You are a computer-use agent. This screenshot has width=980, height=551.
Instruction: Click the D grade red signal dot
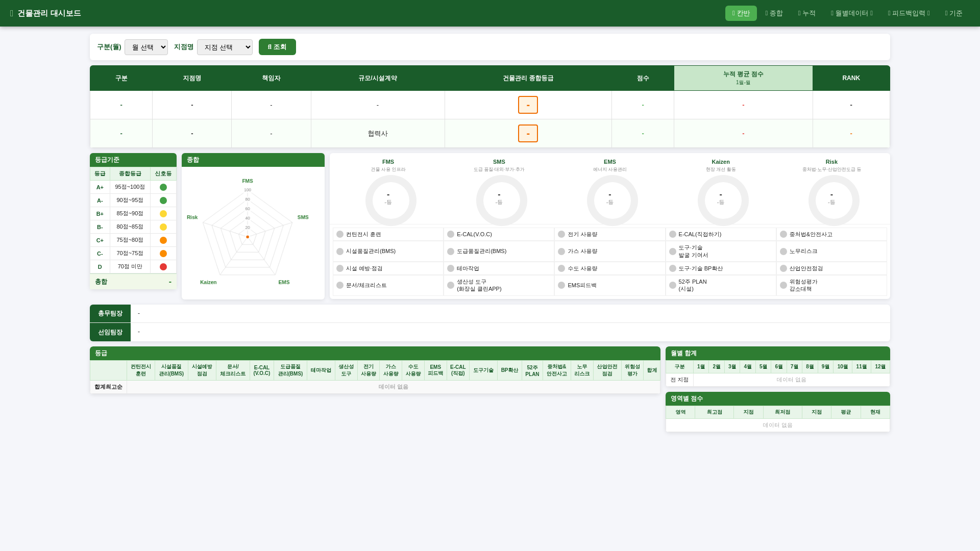(x=163, y=267)
